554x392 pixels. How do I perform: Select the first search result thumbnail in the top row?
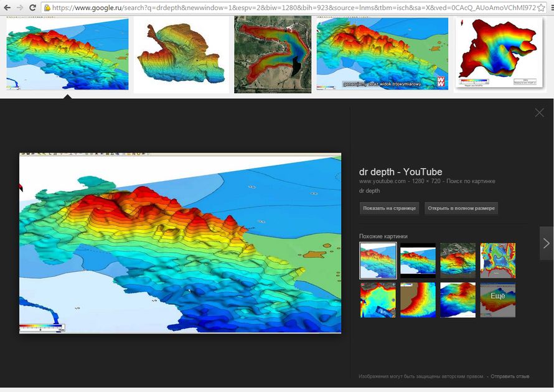point(67,54)
